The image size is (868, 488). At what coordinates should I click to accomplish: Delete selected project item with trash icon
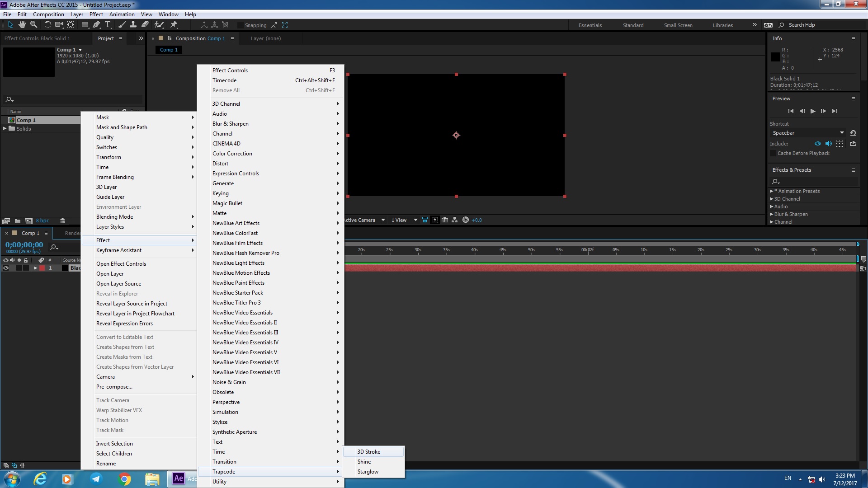(x=63, y=221)
